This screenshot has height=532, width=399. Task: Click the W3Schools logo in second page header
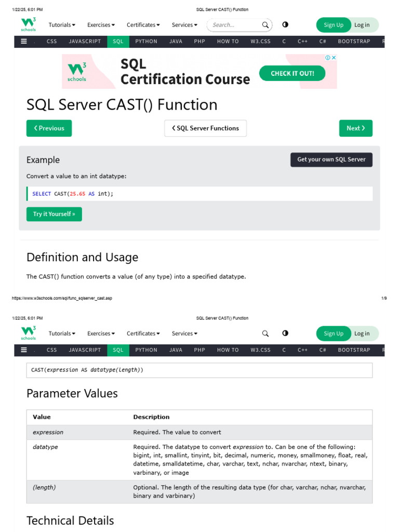(x=29, y=333)
